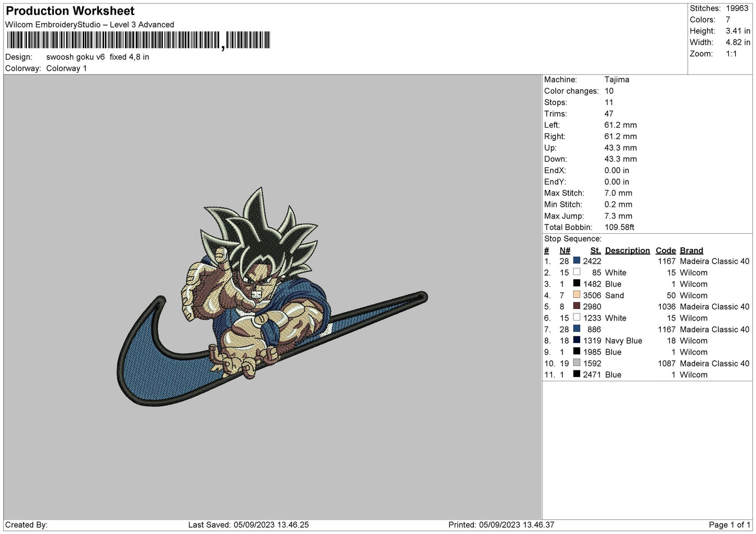Click the 'Printed: 05/09/2023 13.46.37' footer text

(501, 525)
